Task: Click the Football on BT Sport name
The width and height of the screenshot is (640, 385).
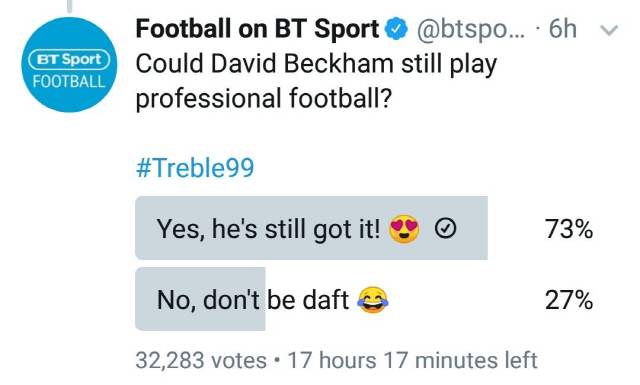Action: (257, 29)
